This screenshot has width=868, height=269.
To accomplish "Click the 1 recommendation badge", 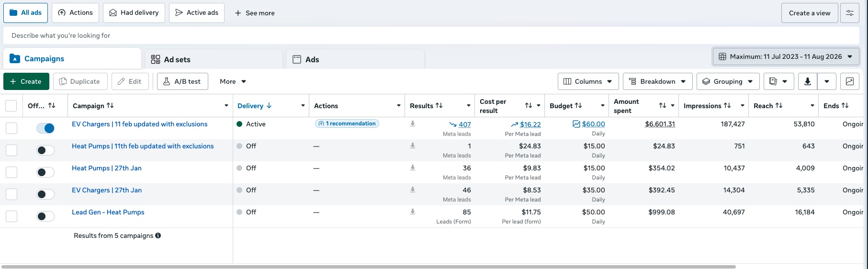I will (347, 123).
